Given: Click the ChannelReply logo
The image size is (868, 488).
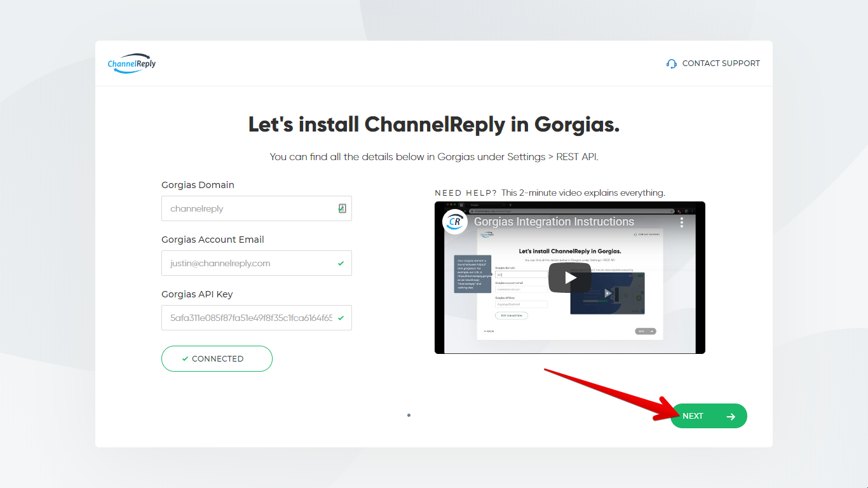Looking at the screenshot, I should click(132, 64).
